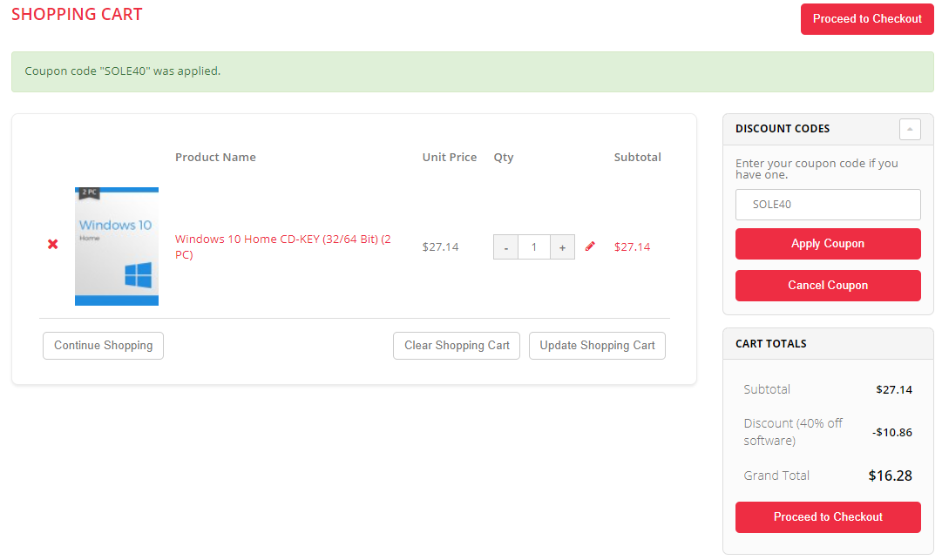Click the Grand Total amount $16.28

(890, 476)
